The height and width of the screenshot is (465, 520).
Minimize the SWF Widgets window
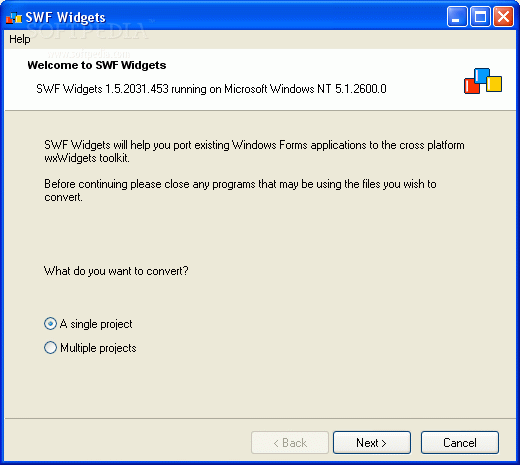pyautogui.click(x=457, y=16)
